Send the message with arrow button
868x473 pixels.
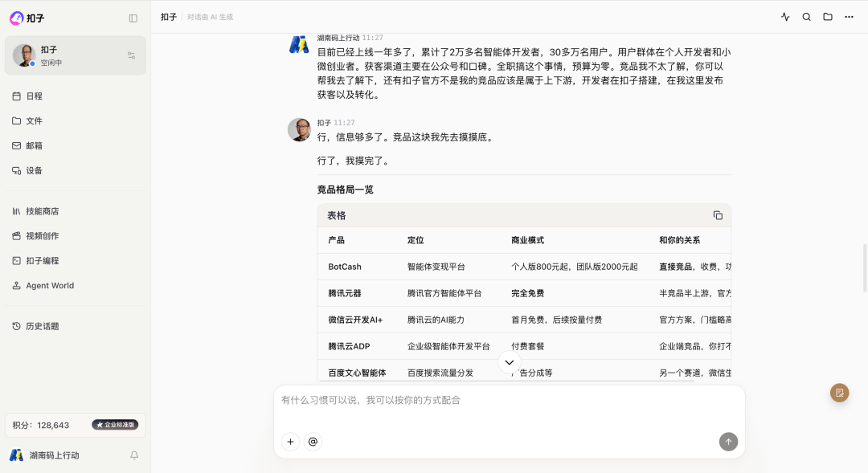(728, 442)
